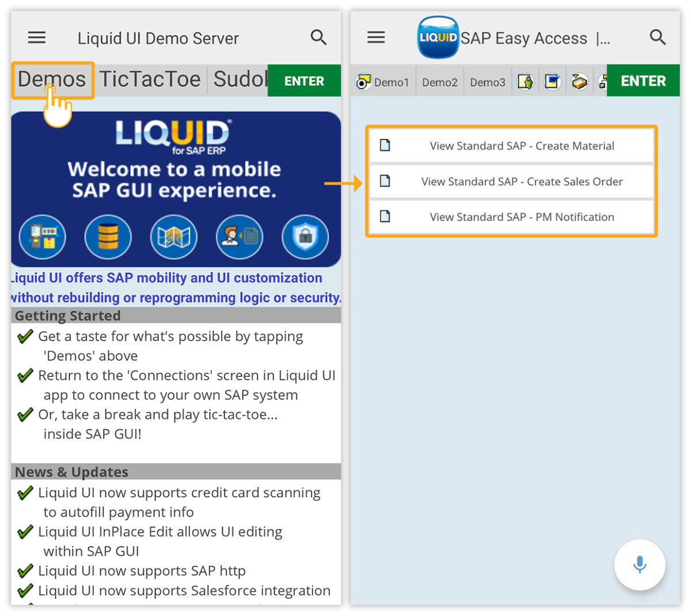The height and width of the screenshot is (616, 691).
Task: Tap the folded map icon in banner
Action: pyautogui.click(x=174, y=237)
